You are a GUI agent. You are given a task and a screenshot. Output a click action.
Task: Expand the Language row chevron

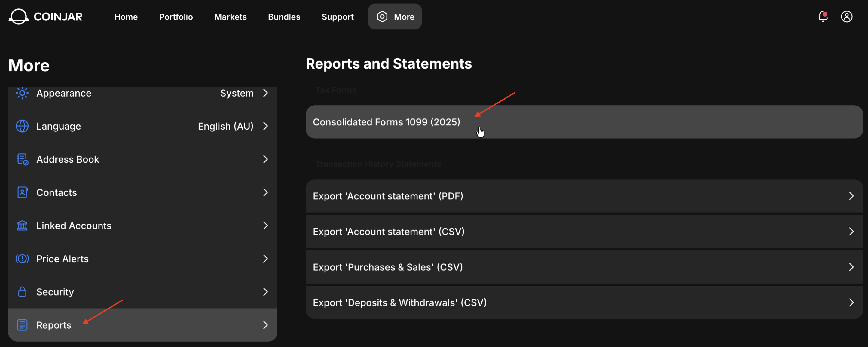click(x=265, y=126)
